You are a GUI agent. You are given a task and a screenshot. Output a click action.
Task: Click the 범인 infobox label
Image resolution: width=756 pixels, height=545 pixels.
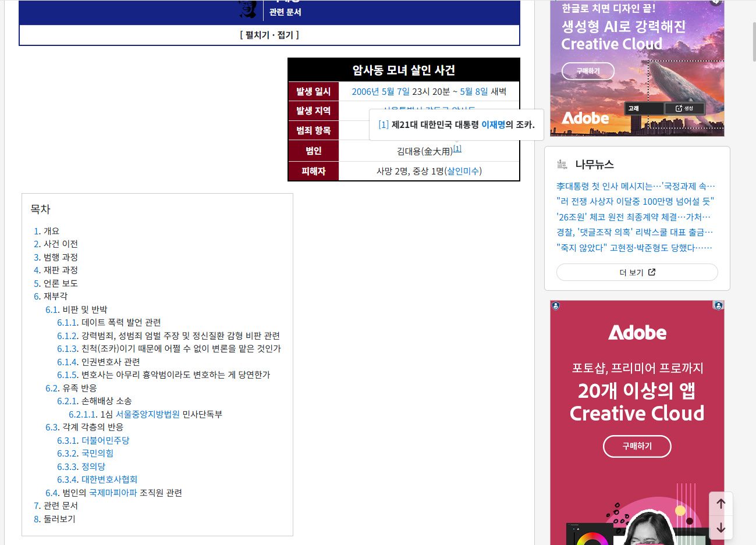click(x=313, y=151)
